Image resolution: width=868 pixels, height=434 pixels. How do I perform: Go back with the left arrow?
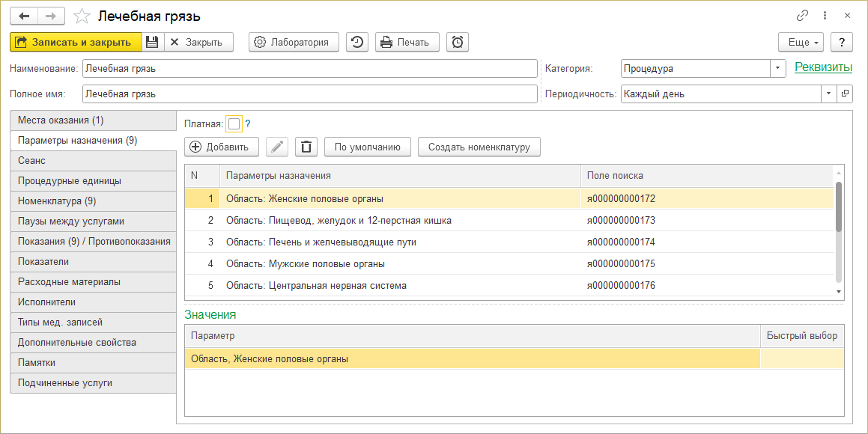[x=24, y=16]
